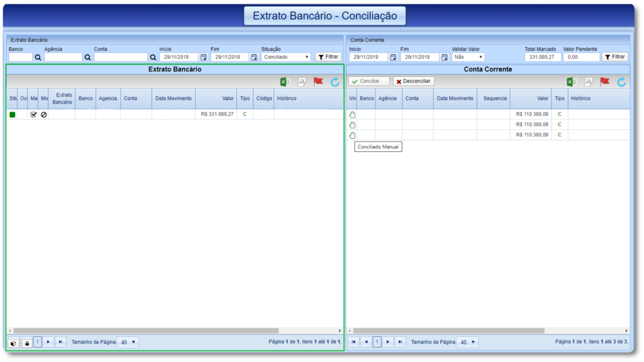Image resolution: width=644 pixels, height=362 pixels.
Task: Sort by Sequencia column header
Action: click(495, 99)
